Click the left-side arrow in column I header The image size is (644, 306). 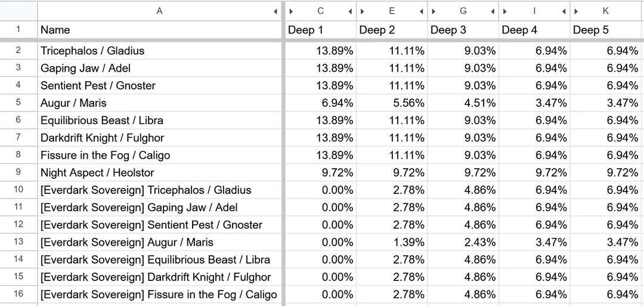[505, 11]
